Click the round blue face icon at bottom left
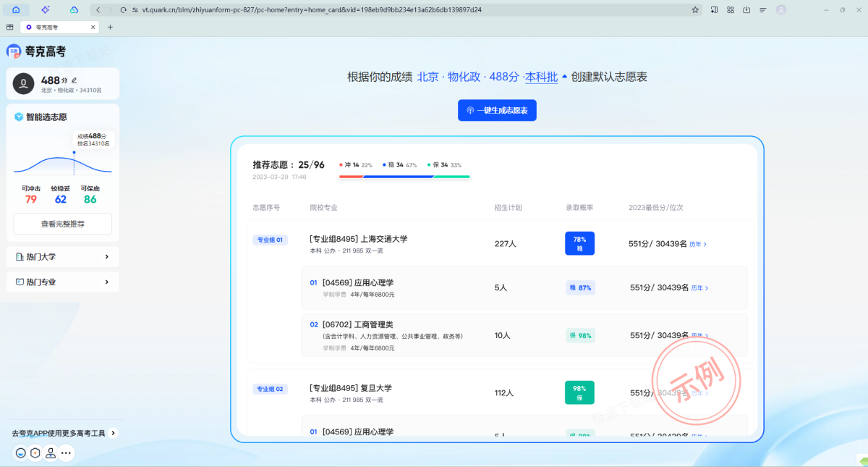The image size is (868, 467). 21,453
